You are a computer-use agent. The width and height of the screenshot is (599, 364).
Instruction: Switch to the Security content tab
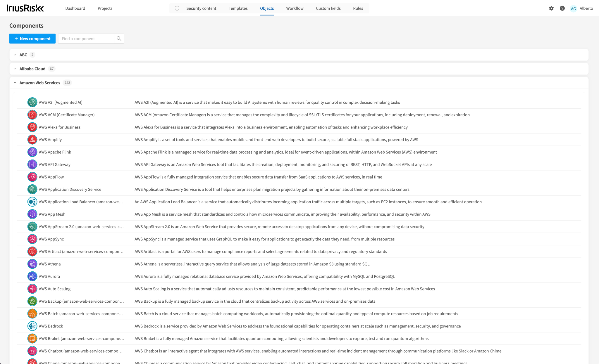pyautogui.click(x=201, y=8)
